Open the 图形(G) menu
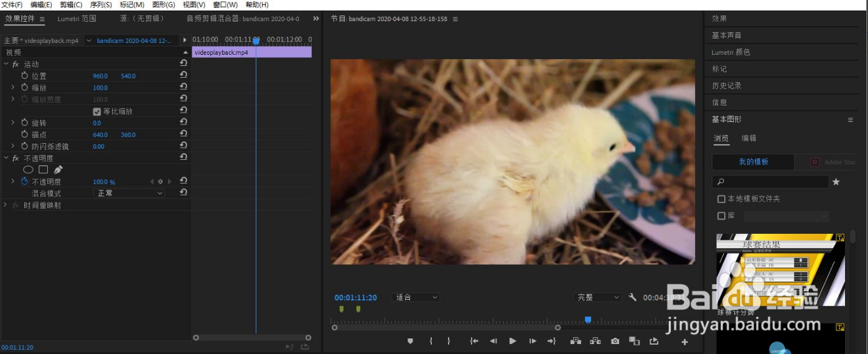This screenshot has width=868, height=354. point(164,5)
